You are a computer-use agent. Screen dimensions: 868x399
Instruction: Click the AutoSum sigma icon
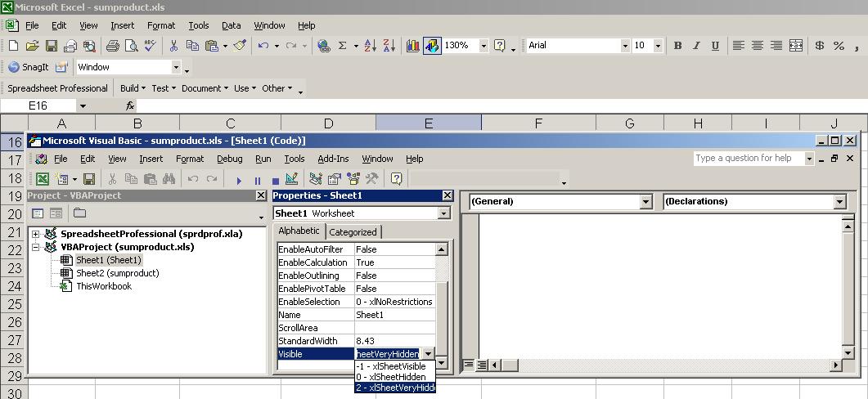pos(343,46)
